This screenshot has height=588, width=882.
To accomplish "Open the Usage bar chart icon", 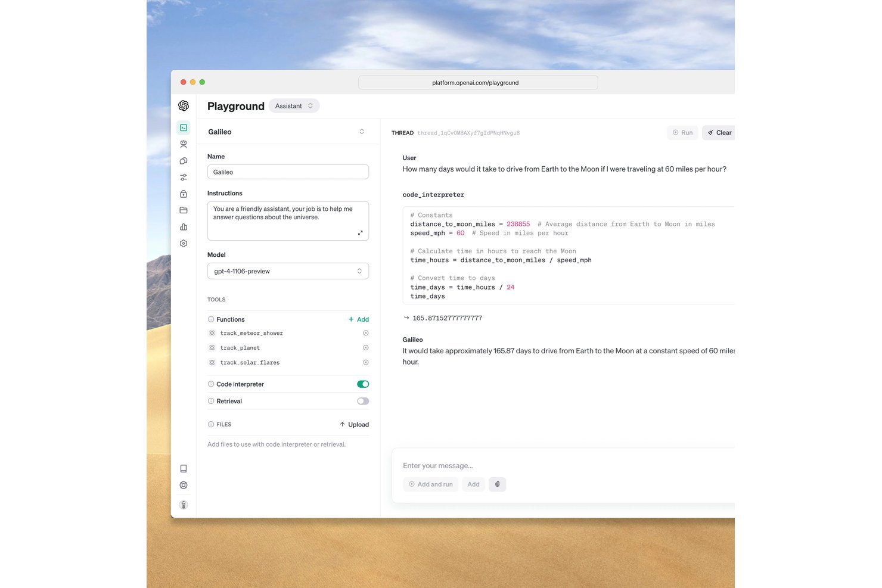I will click(x=184, y=227).
